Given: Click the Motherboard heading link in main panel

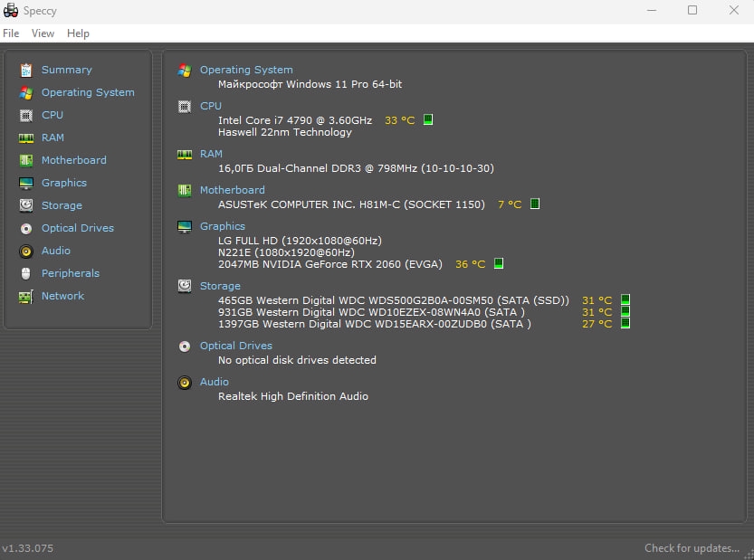Looking at the screenshot, I should [x=233, y=190].
